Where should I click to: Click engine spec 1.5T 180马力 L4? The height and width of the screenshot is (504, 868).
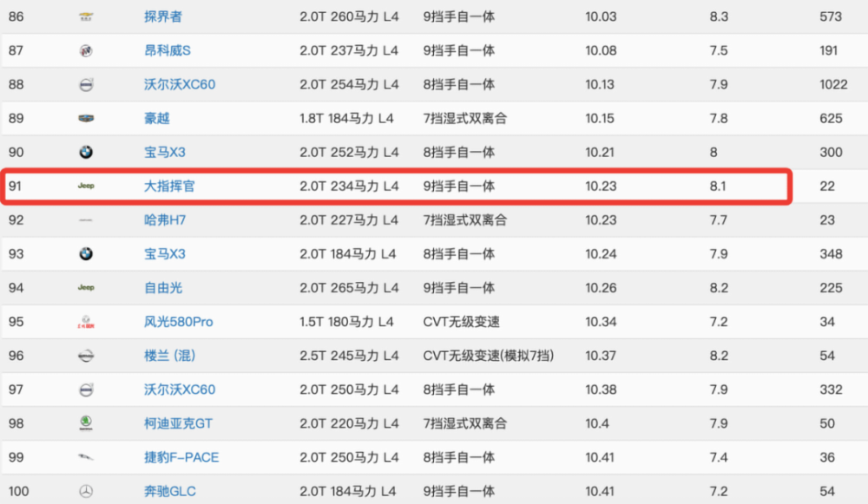coord(346,322)
